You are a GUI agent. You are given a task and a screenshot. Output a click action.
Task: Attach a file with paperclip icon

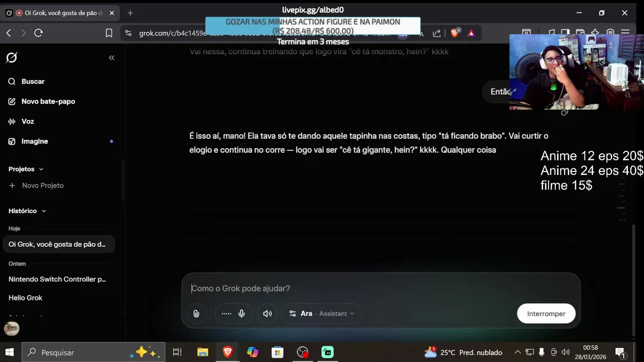point(196,314)
